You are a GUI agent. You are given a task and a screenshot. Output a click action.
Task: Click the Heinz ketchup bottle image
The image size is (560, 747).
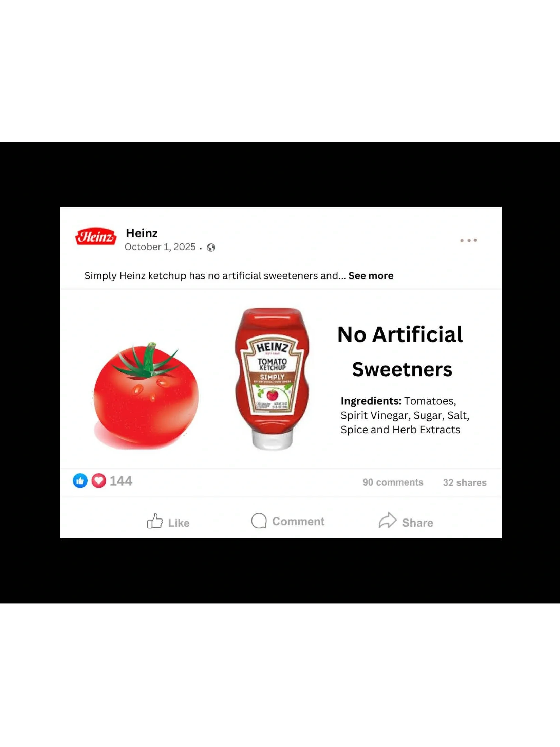(272, 379)
